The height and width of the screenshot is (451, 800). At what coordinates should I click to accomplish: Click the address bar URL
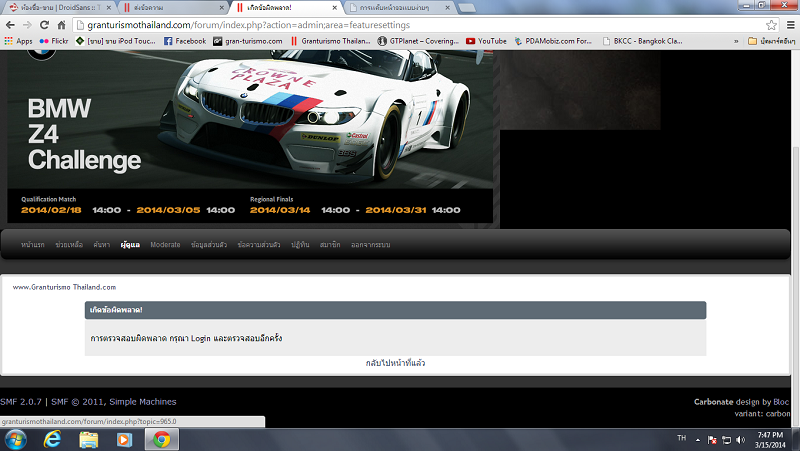pyautogui.click(x=248, y=25)
